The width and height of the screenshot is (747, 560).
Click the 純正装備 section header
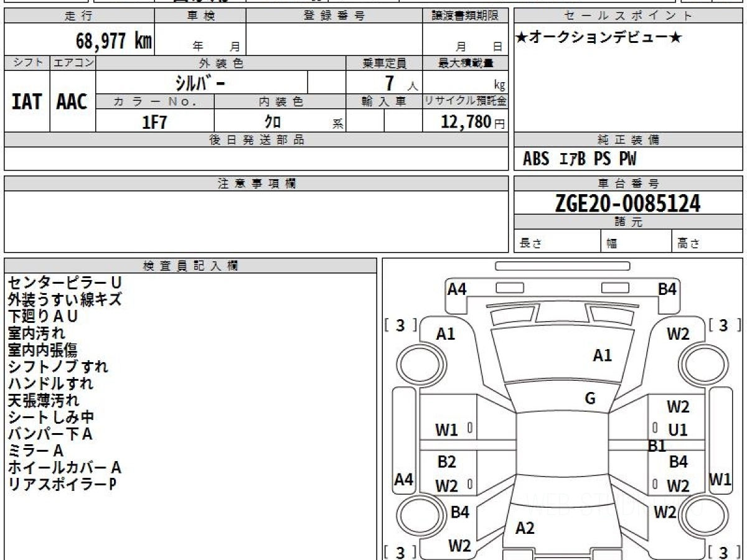(x=628, y=140)
